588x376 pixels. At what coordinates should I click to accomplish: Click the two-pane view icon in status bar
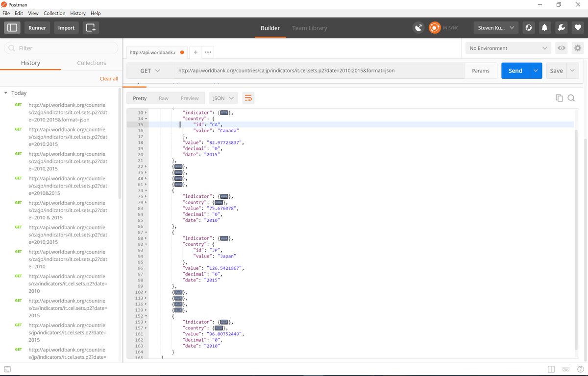click(x=551, y=369)
